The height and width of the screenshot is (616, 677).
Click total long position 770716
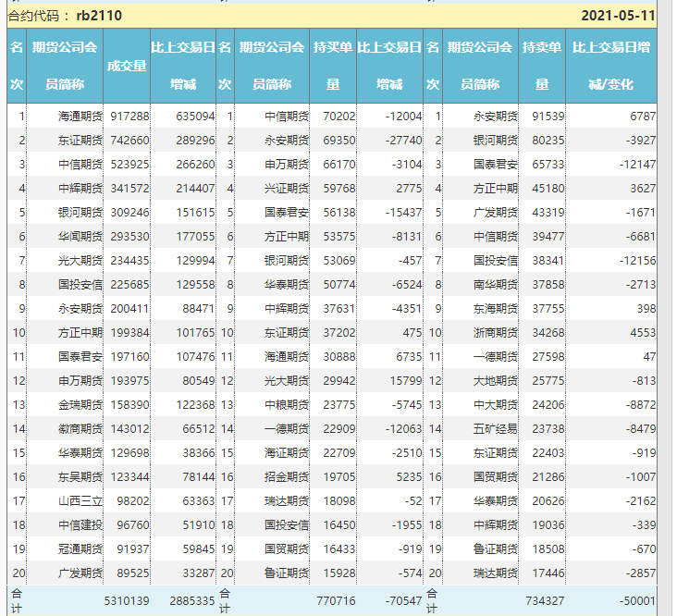click(336, 601)
